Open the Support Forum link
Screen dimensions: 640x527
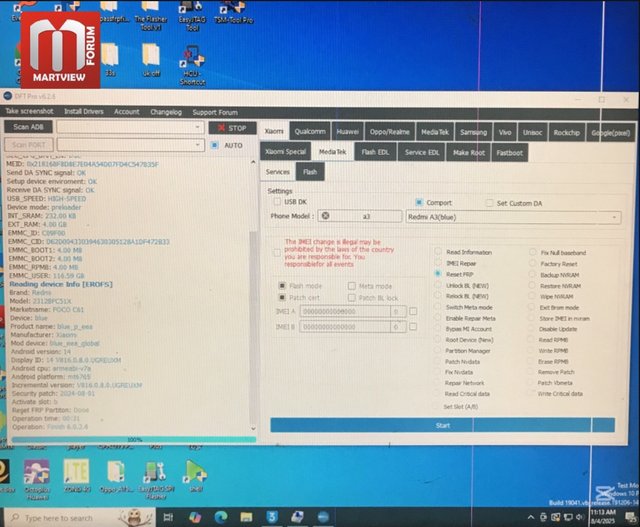pos(215,112)
